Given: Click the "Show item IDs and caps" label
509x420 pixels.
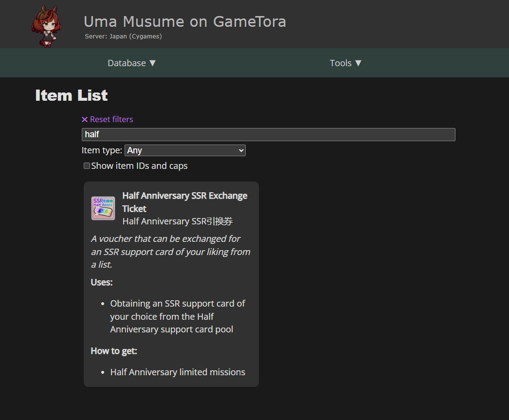Looking at the screenshot, I should tap(139, 166).
